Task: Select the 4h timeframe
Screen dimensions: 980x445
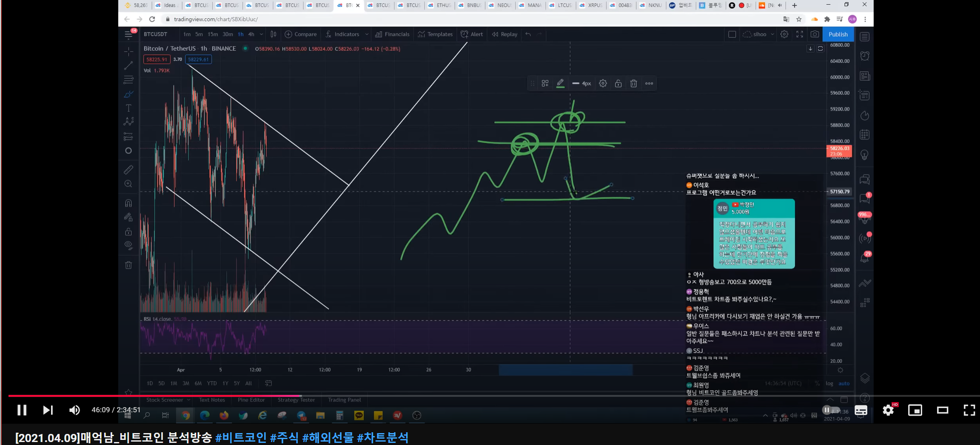Action: [251, 34]
